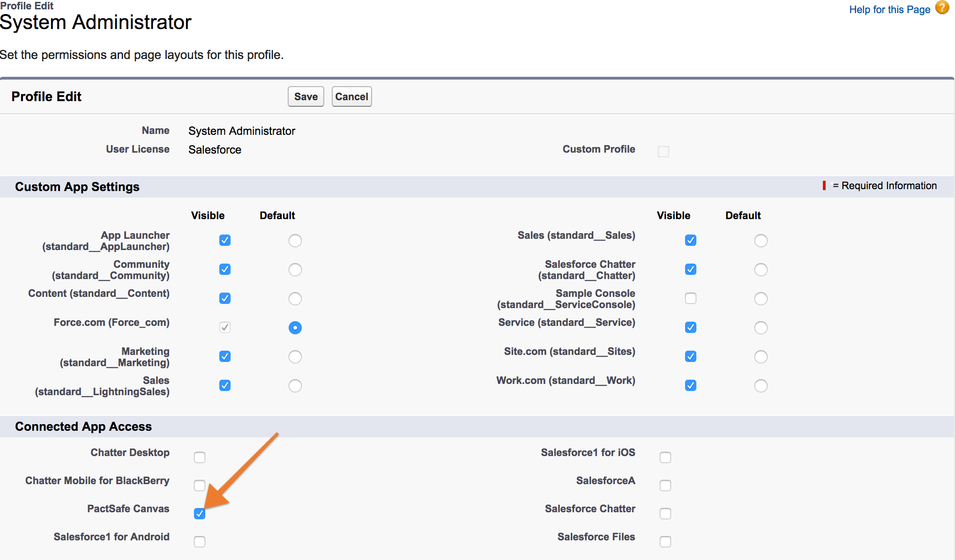Cancel the profile edit
Screen dimensions: 955x560
coord(351,96)
